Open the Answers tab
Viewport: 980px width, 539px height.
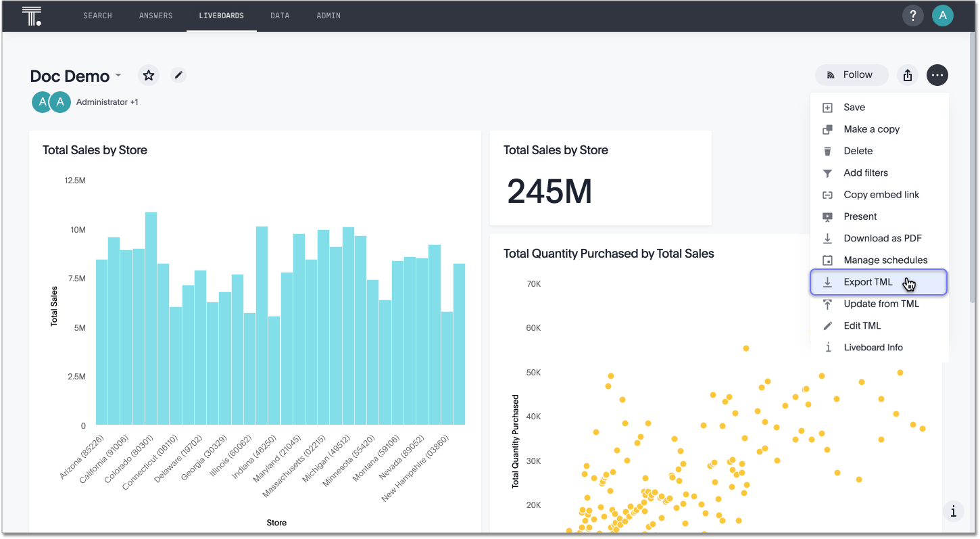(x=155, y=16)
